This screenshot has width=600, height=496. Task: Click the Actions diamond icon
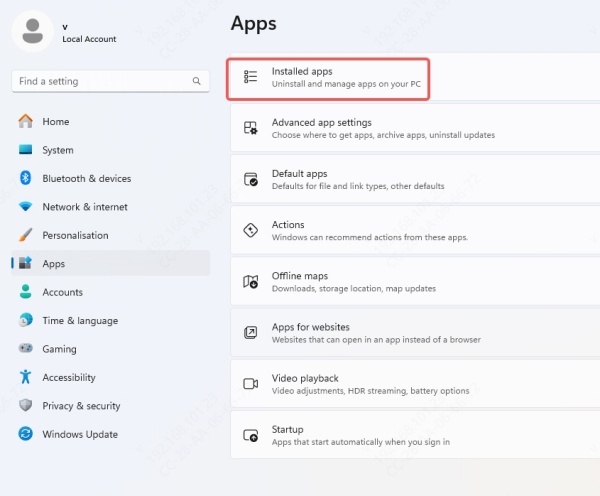pyautogui.click(x=251, y=230)
